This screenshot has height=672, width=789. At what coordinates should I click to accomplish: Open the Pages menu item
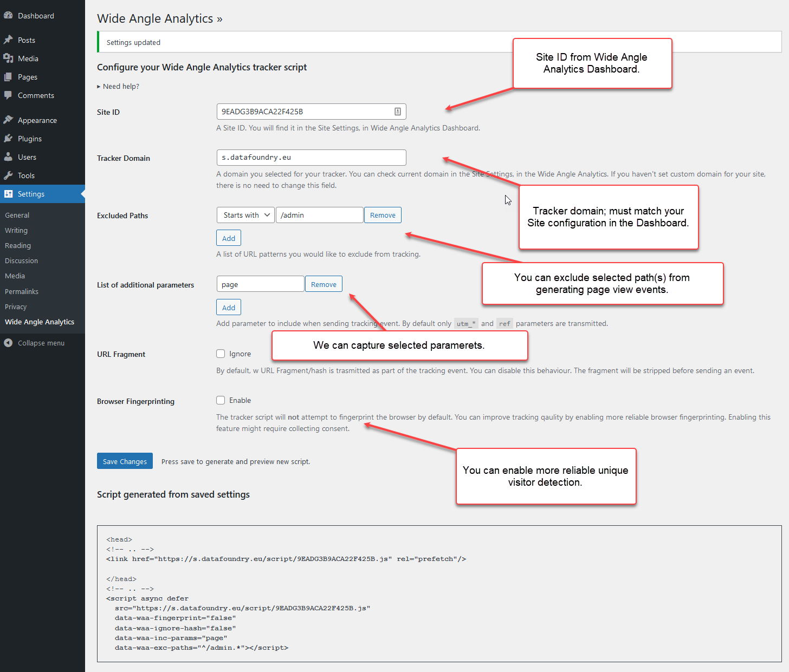42,77
